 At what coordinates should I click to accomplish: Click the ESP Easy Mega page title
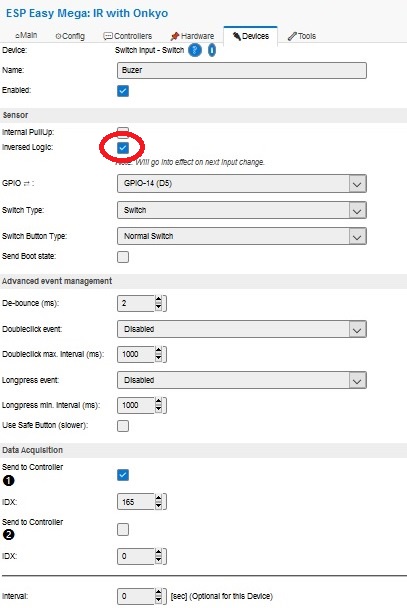pos(87,13)
